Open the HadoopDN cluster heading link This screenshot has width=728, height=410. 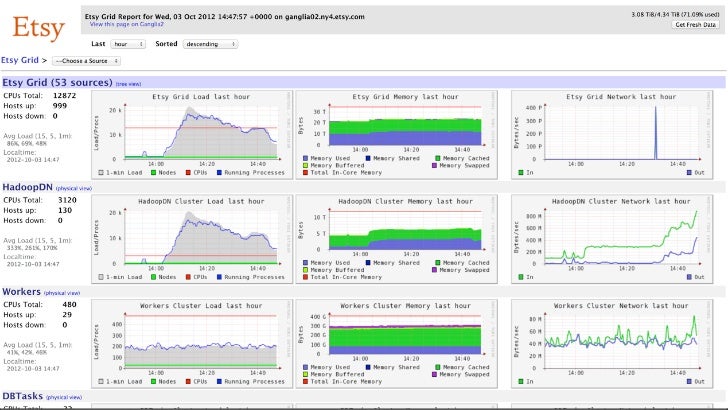pyautogui.click(x=27, y=187)
